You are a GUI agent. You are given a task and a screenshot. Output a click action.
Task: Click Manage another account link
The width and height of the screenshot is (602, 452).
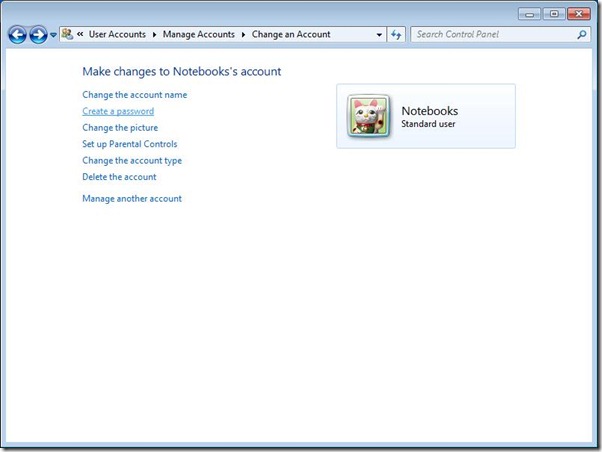(x=132, y=199)
